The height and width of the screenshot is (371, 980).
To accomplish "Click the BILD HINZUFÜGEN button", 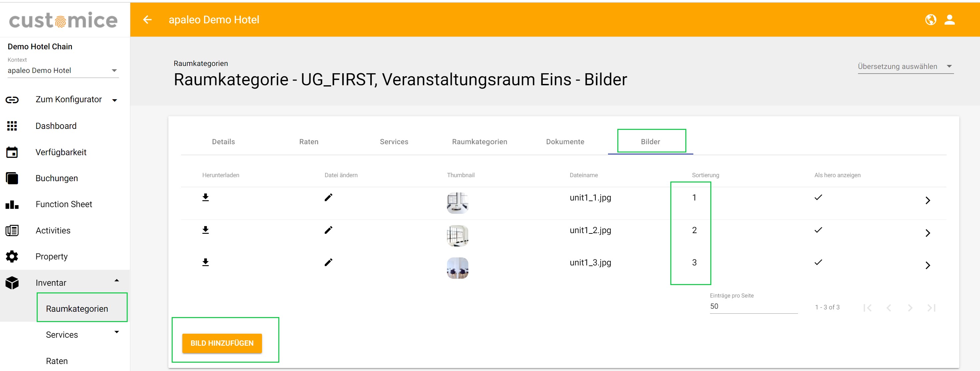I will (222, 343).
